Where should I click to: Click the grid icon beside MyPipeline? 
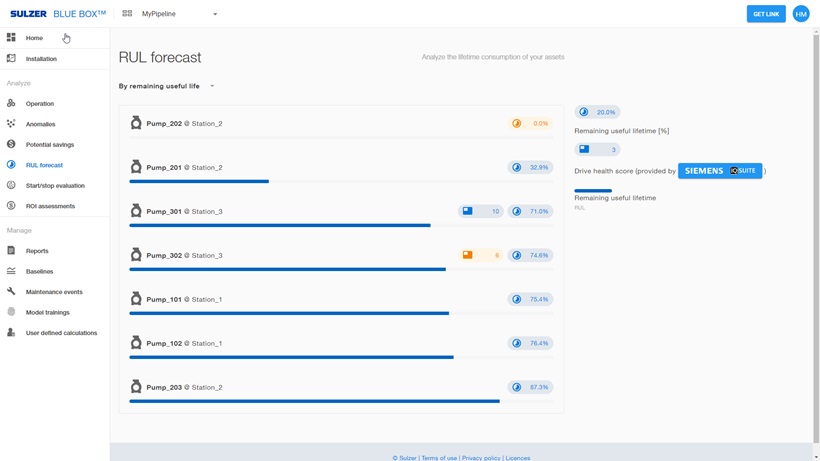pyautogui.click(x=127, y=14)
